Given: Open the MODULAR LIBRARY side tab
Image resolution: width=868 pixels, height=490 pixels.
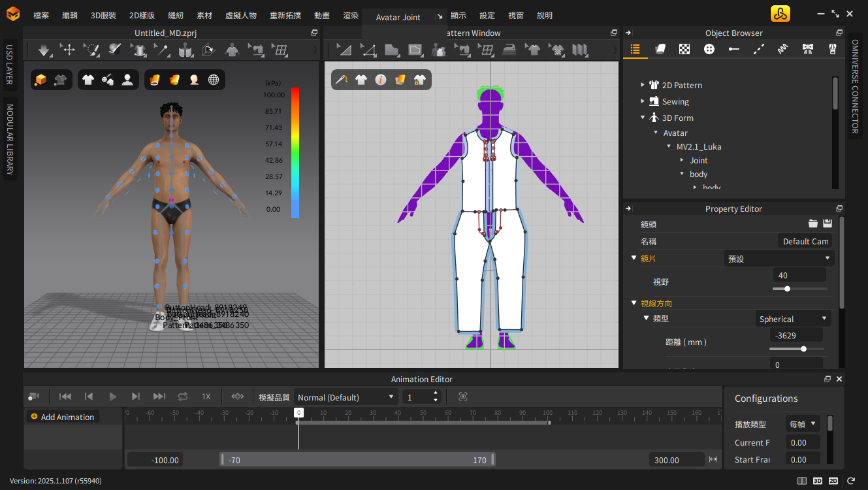Looking at the screenshot, I should 10,140.
